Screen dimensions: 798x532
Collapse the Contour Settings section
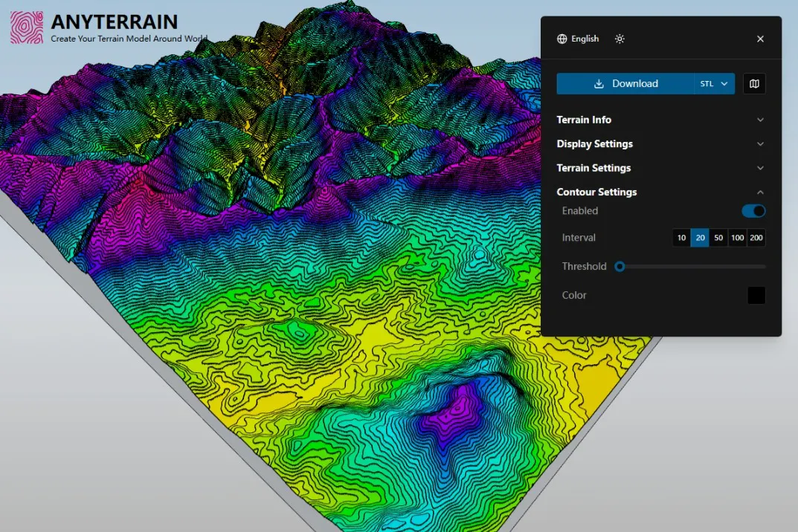(x=660, y=192)
